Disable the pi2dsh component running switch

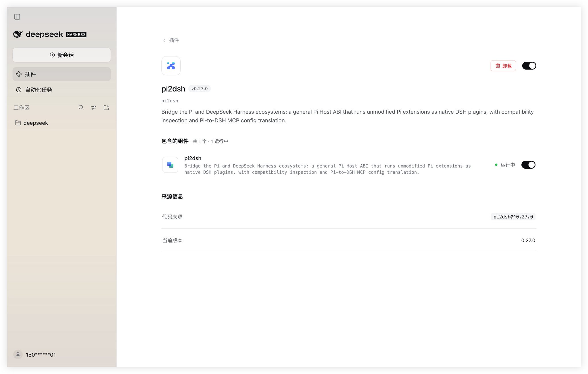click(x=528, y=165)
